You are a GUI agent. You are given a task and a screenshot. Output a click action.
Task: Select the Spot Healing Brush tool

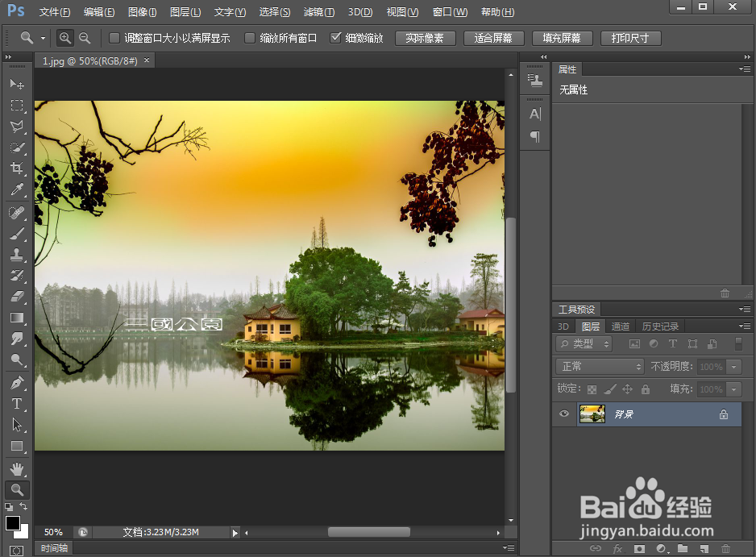(17, 213)
